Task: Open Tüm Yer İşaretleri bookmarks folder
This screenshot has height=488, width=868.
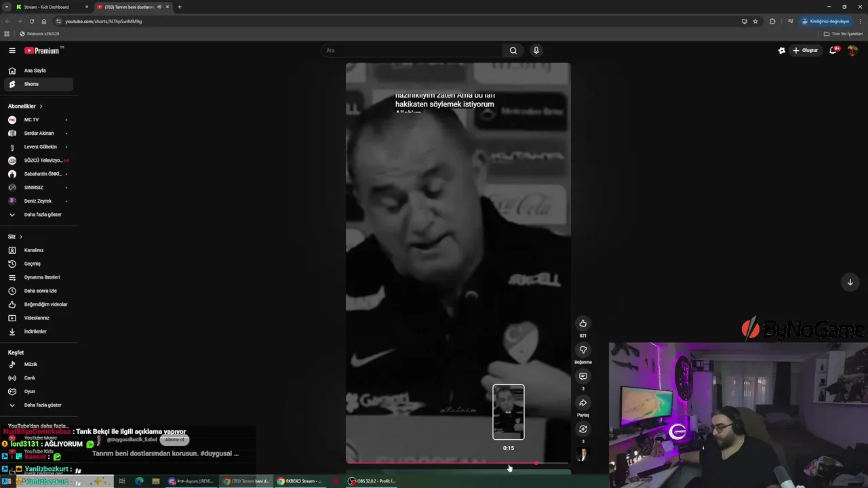Action: coord(843,34)
